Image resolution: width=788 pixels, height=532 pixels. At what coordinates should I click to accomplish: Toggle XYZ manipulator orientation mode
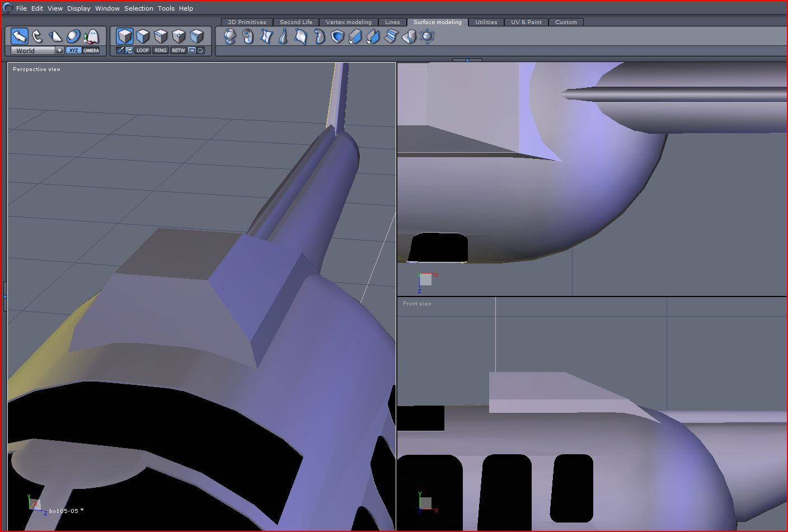pos(73,50)
